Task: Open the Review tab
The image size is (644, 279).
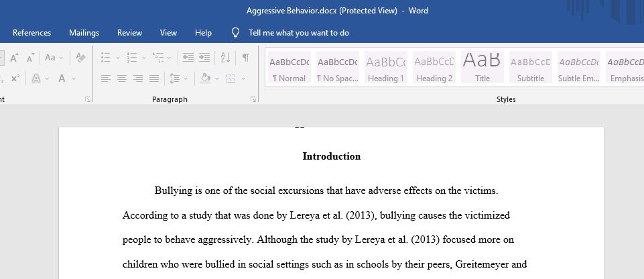Action: point(130,33)
